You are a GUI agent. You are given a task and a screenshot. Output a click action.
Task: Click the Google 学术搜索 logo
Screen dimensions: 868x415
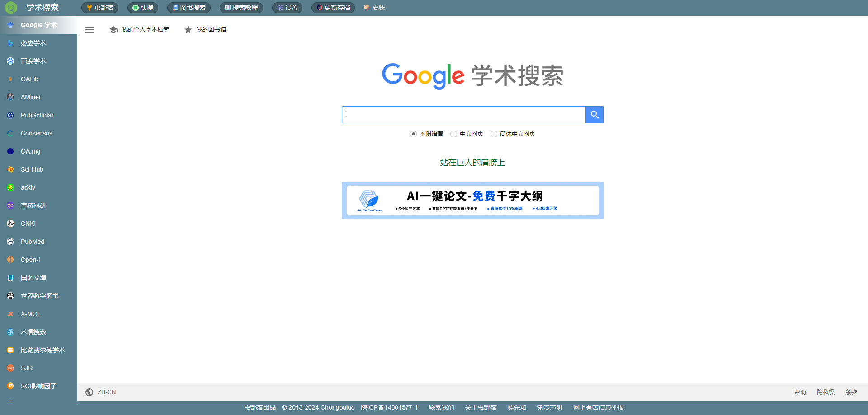click(x=473, y=75)
